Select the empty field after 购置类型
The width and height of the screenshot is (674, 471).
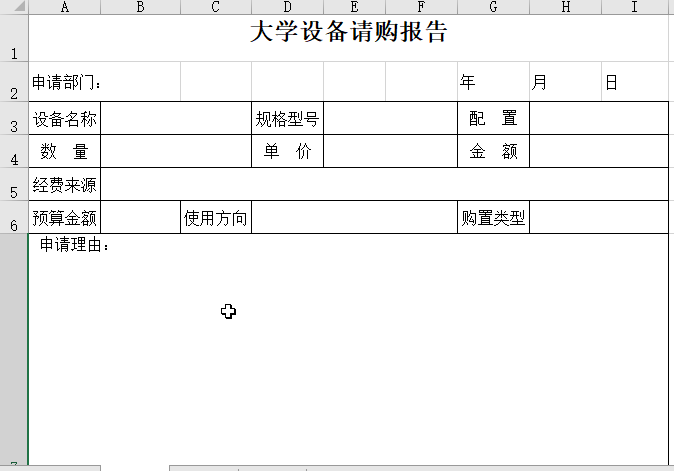pos(598,218)
